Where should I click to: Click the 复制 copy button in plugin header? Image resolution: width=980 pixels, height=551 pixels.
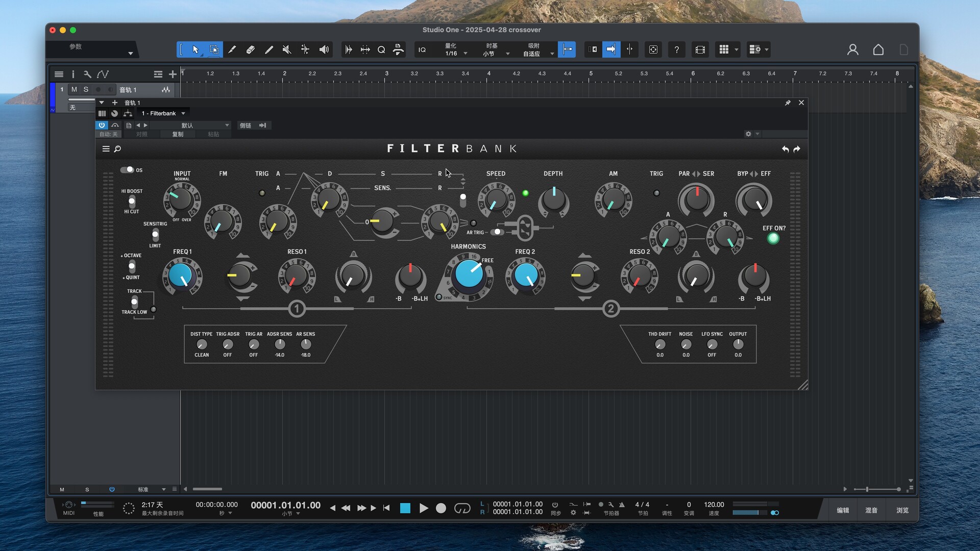pyautogui.click(x=178, y=134)
